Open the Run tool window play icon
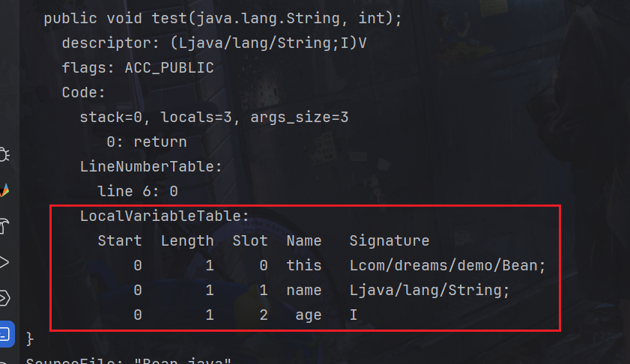This screenshot has width=630, height=364. click(x=4, y=262)
